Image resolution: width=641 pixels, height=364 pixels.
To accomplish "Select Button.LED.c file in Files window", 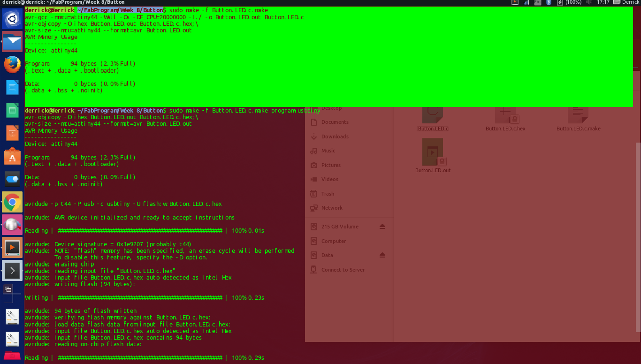I will click(x=433, y=118).
